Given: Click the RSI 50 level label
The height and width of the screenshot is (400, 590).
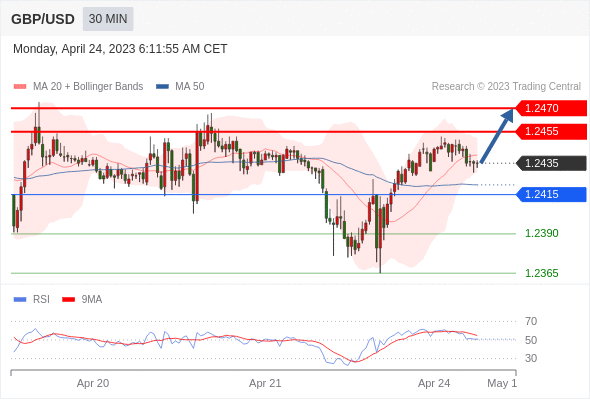Looking at the screenshot, I should pyautogui.click(x=531, y=340).
